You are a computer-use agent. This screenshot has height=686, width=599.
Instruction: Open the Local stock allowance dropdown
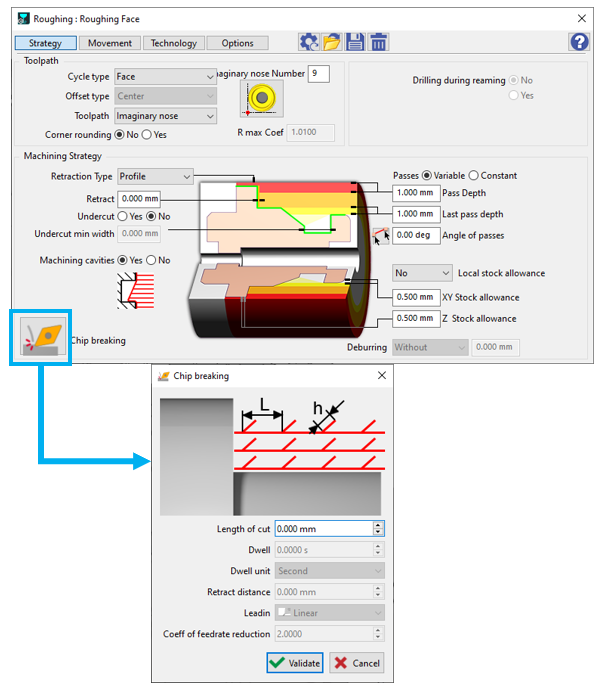(x=422, y=273)
